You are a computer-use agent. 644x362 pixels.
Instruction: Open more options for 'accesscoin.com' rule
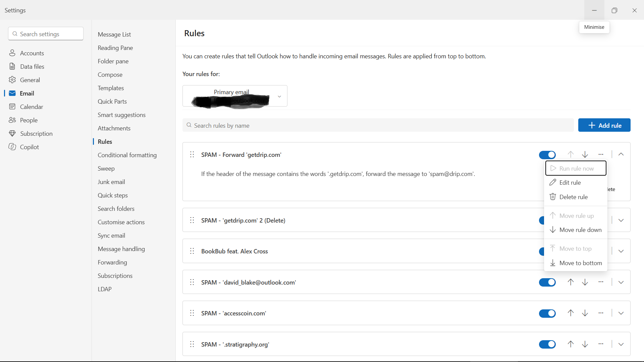[x=601, y=313]
